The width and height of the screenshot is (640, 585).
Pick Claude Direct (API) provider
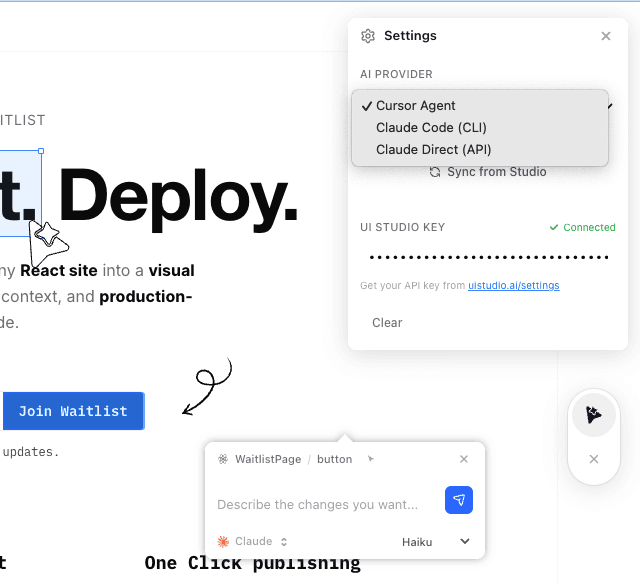pyautogui.click(x=433, y=150)
